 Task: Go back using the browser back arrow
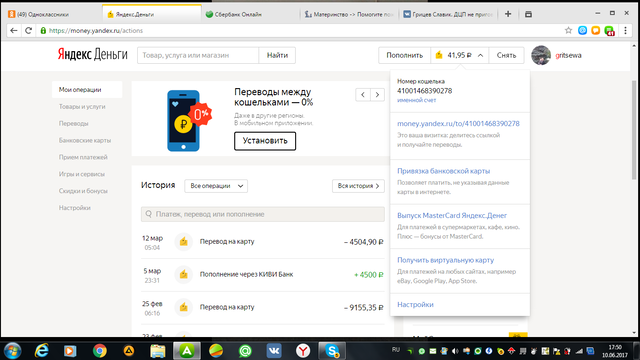pyautogui.click(x=13, y=30)
